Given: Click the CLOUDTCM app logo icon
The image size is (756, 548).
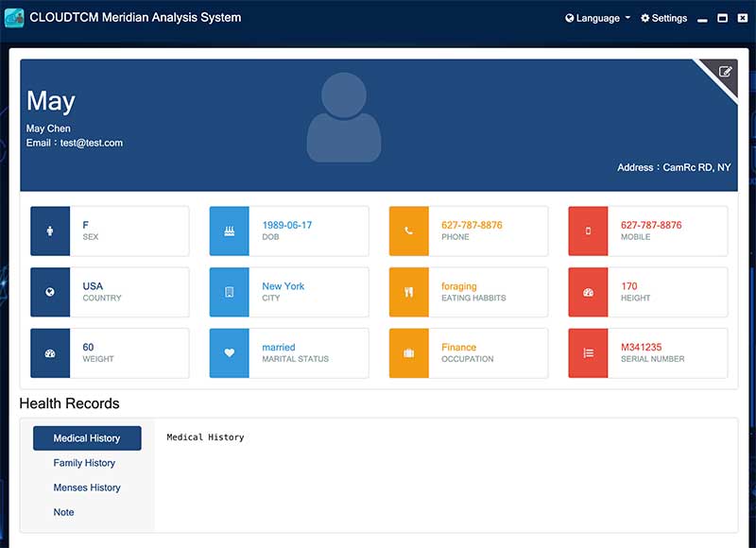Looking at the screenshot, I should [14, 18].
